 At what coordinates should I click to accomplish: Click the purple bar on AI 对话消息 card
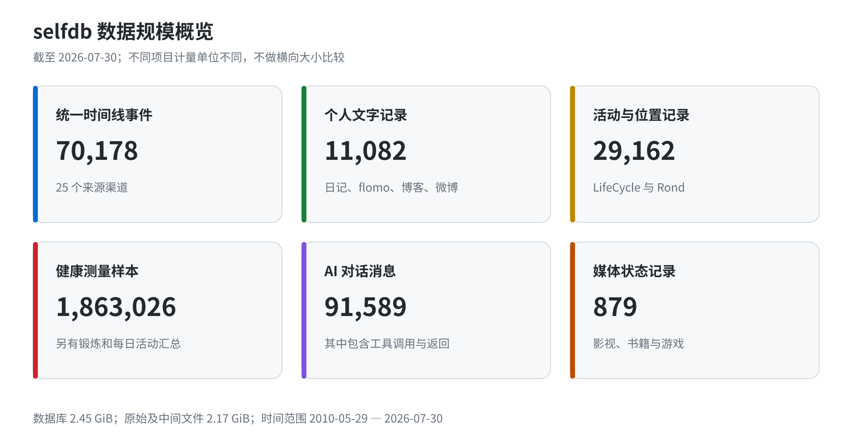(x=304, y=310)
